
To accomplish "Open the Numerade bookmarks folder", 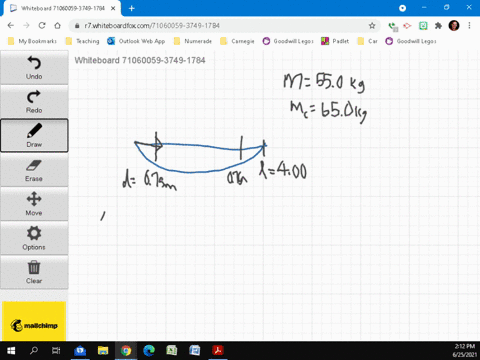I will click(x=193, y=41).
